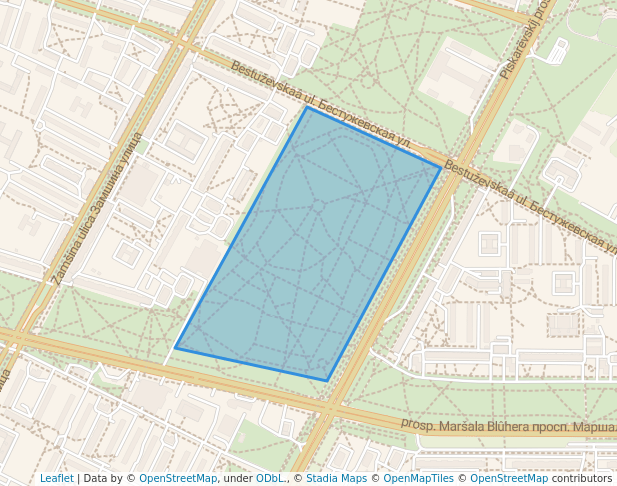Open the ODbL license link

tap(270, 479)
